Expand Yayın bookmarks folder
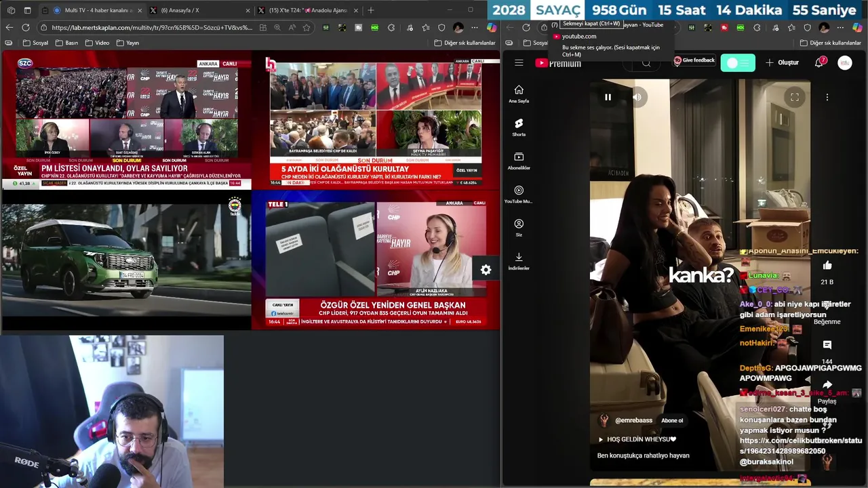This screenshot has width=868, height=488. point(127,43)
